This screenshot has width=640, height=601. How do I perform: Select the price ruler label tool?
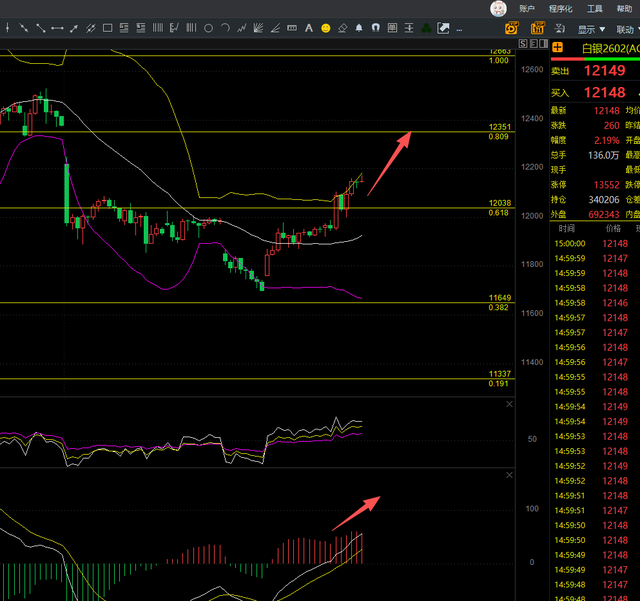(292, 28)
